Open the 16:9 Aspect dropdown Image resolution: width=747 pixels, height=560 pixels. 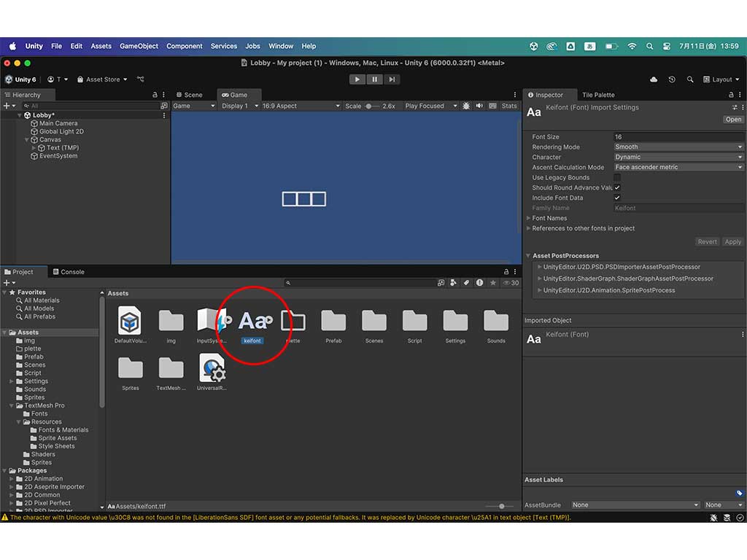click(x=301, y=106)
